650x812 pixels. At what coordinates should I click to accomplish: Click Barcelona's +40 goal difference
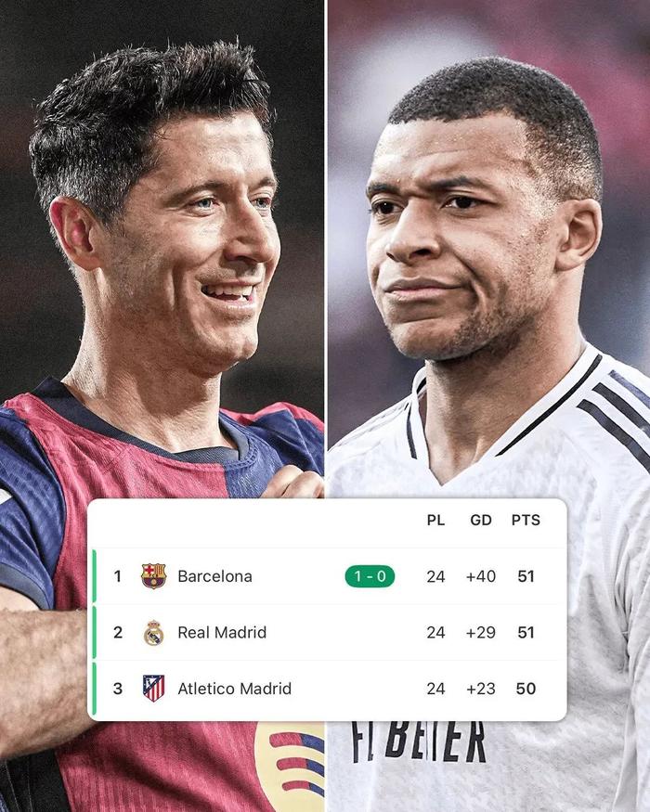(481, 576)
